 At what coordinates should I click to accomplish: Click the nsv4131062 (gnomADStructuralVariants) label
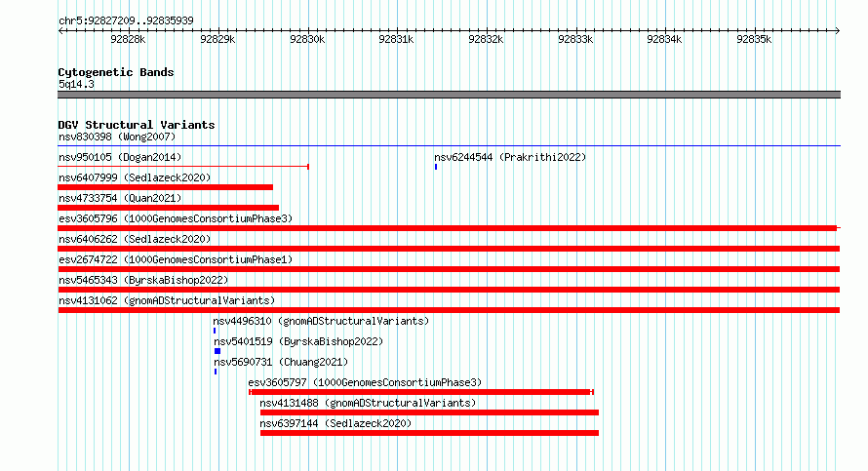coord(167,300)
